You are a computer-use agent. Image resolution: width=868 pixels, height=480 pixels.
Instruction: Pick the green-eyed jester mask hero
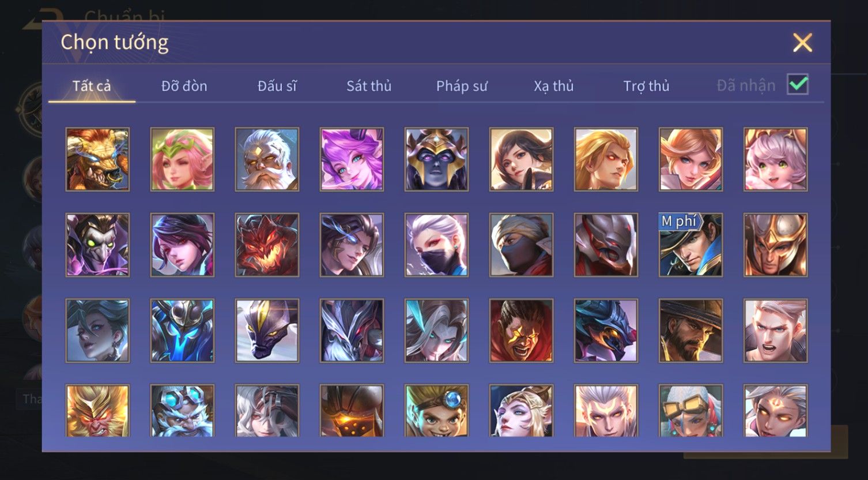(97, 245)
